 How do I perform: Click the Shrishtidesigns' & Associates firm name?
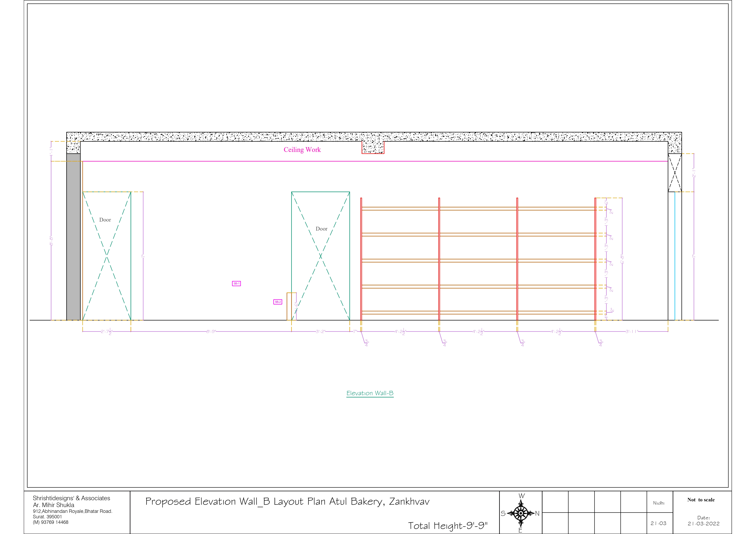(x=71, y=498)
